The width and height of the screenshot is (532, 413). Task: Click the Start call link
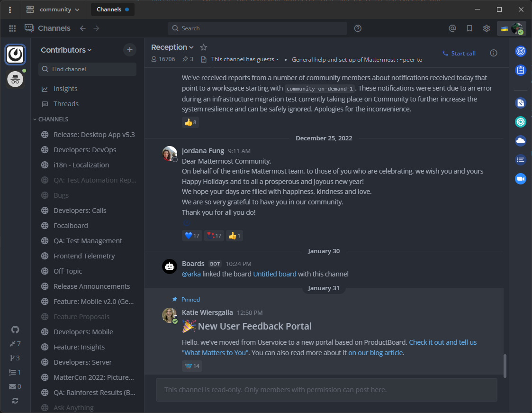coord(459,53)
